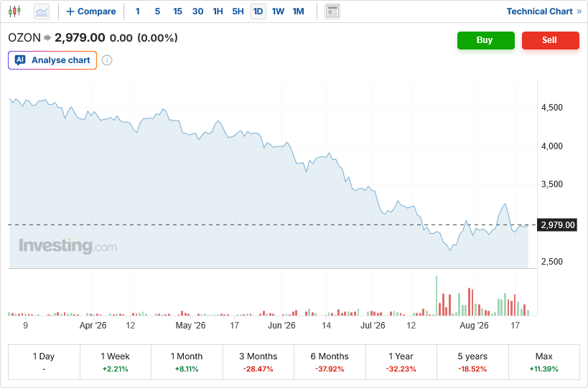Select the 1W interval
This screenshot has width=588, height=388.
tap(278, 11)
